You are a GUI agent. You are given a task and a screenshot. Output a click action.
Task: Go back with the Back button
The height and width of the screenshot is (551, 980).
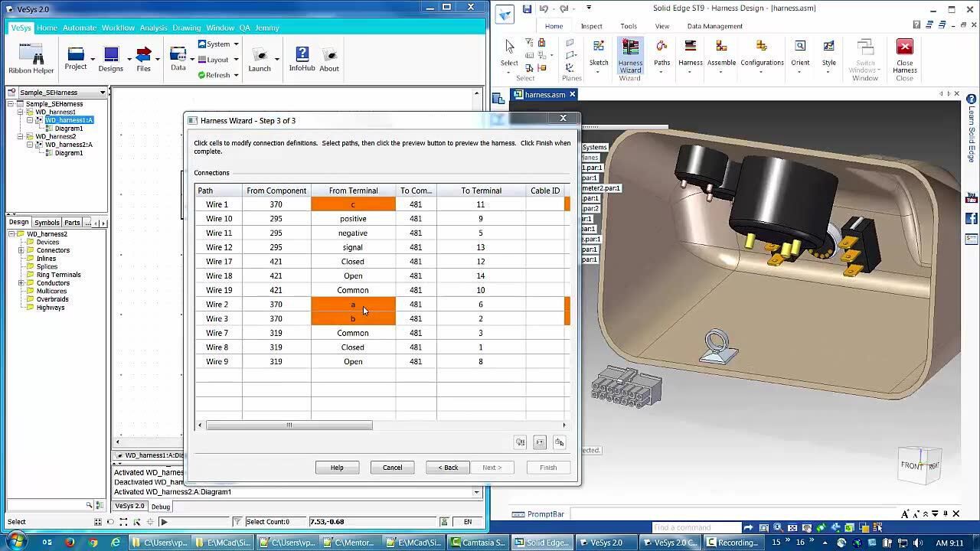click(x=448, y=468)
